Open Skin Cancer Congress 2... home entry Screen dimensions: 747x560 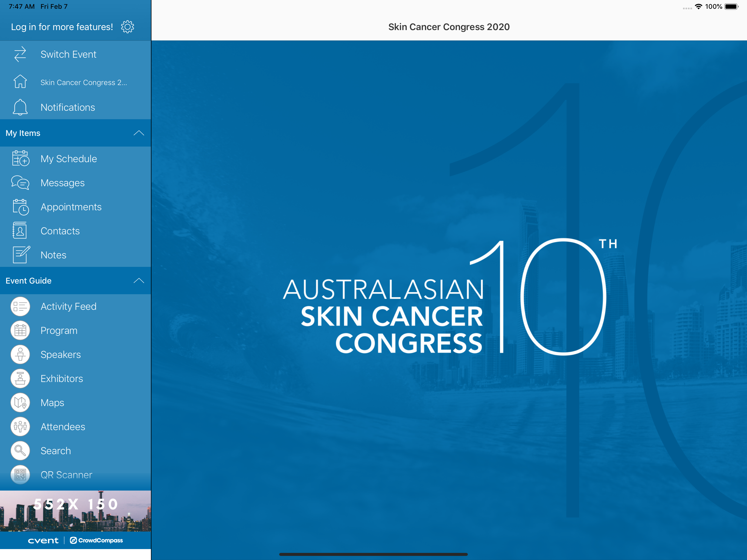(75, 81)
